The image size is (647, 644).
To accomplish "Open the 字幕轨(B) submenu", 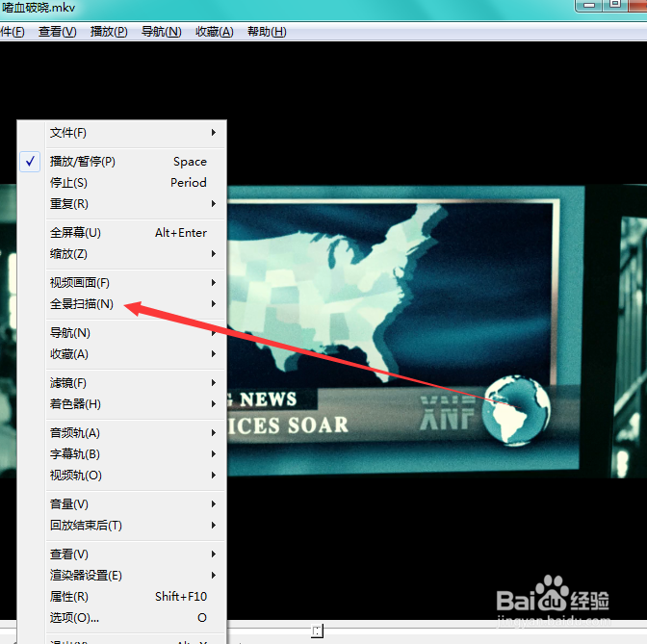I will pyautogui.click(x=135, y=454).
